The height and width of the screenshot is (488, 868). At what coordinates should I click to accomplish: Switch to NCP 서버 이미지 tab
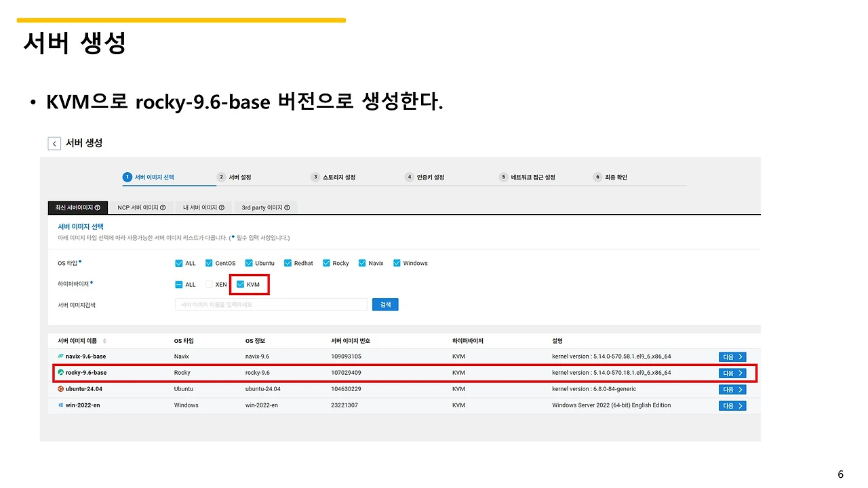(142, 207)
